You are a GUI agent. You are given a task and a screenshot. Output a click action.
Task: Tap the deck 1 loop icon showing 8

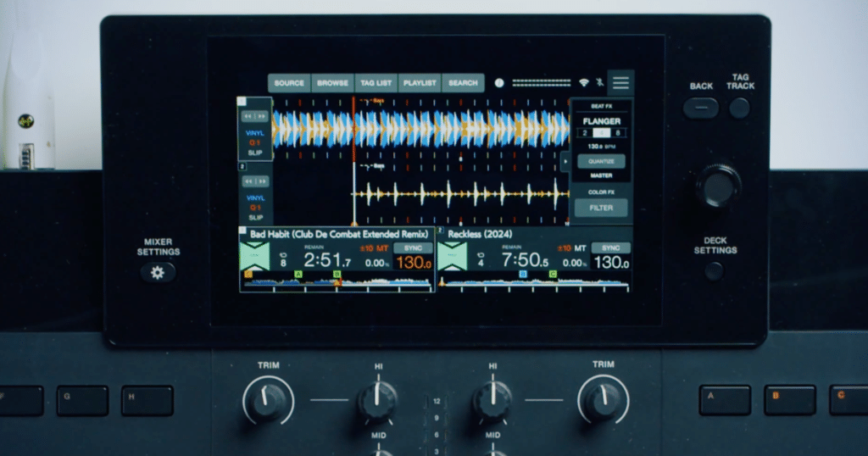[x=283, y=259]
